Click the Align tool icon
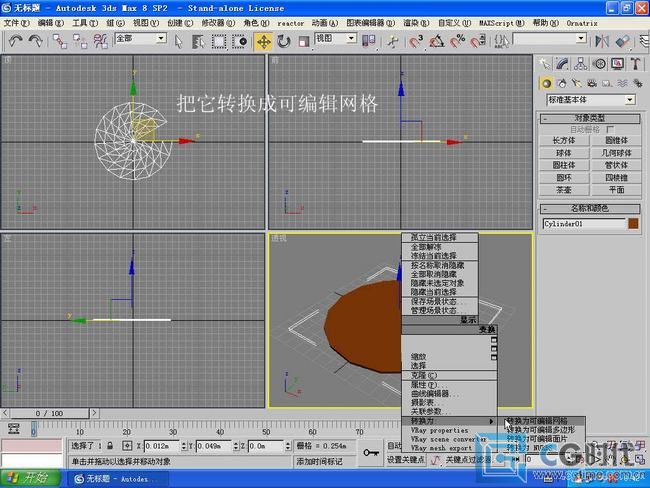The image size is (650, 488). (622, 41)
